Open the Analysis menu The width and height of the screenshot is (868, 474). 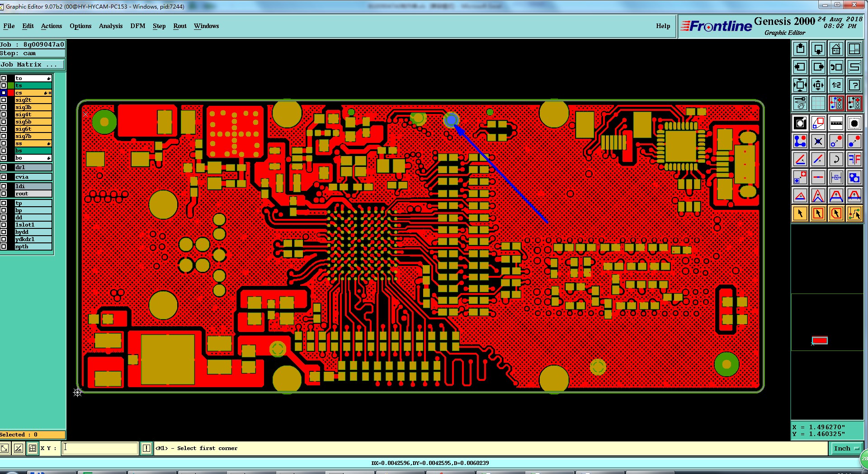pyautogui.click(x=111, y=26)
